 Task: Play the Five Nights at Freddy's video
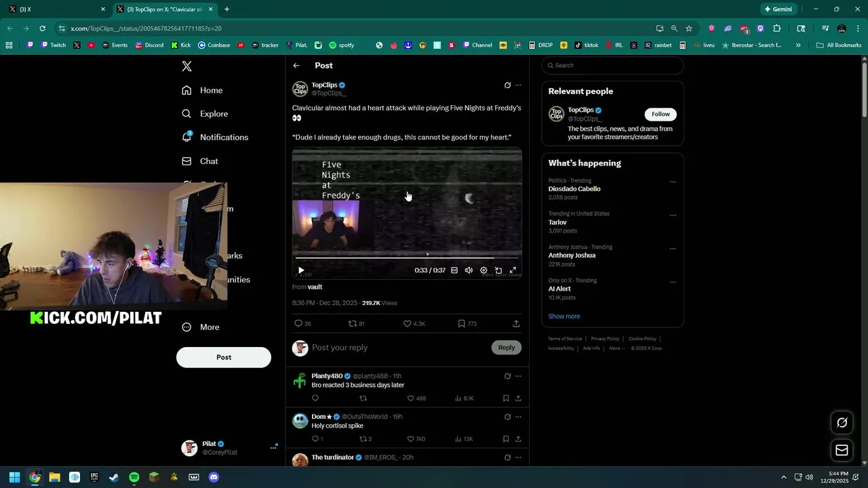coord(301,270)
